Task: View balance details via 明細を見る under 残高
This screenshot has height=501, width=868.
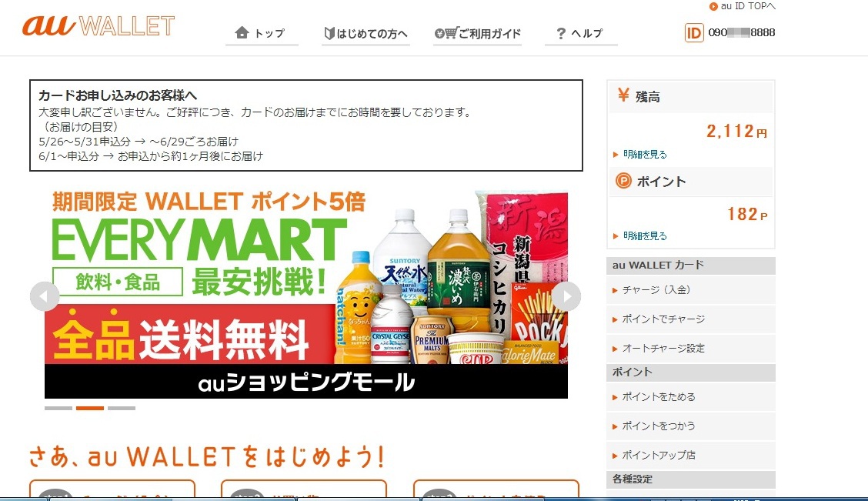Action: point(645,155)
